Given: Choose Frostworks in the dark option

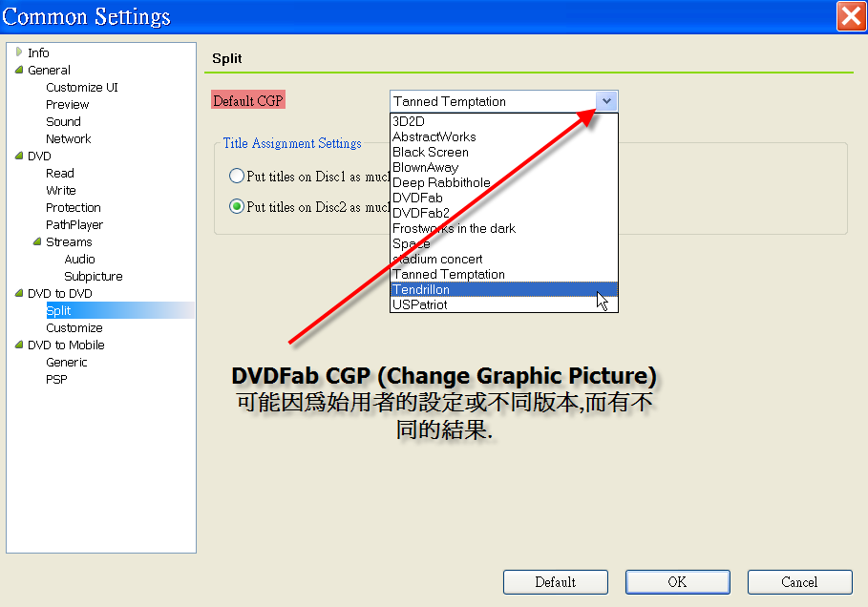Looking at the screenshot, I should [504, 228].
